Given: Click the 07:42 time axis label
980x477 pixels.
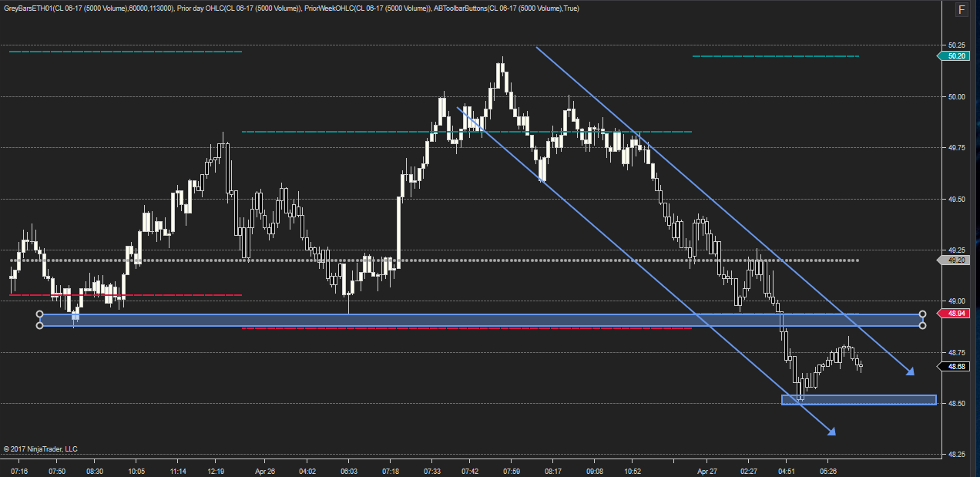Looking at the screenshot, I should [x=471, y=470].
